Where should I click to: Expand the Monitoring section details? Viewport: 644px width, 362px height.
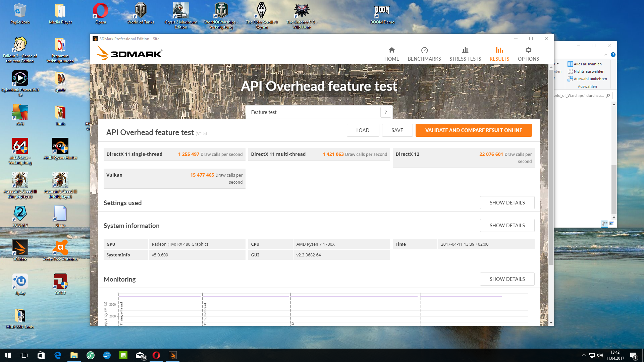(507, 279)
